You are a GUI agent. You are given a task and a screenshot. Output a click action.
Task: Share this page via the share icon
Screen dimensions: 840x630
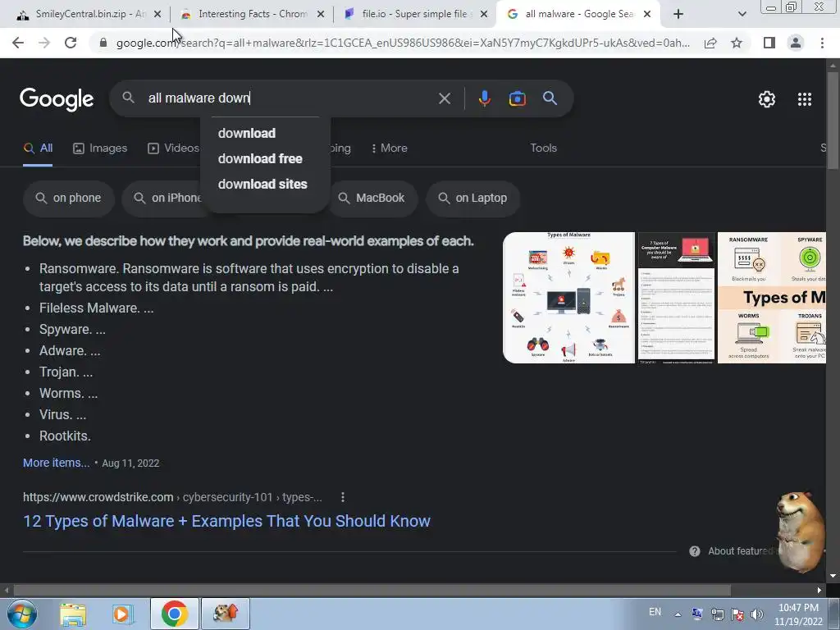coord(710,43)
